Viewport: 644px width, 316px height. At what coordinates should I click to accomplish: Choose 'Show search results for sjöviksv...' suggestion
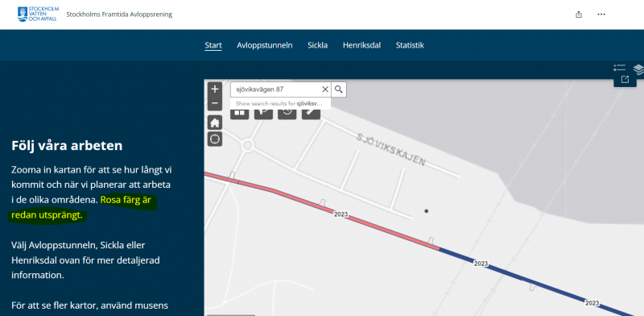280,104
